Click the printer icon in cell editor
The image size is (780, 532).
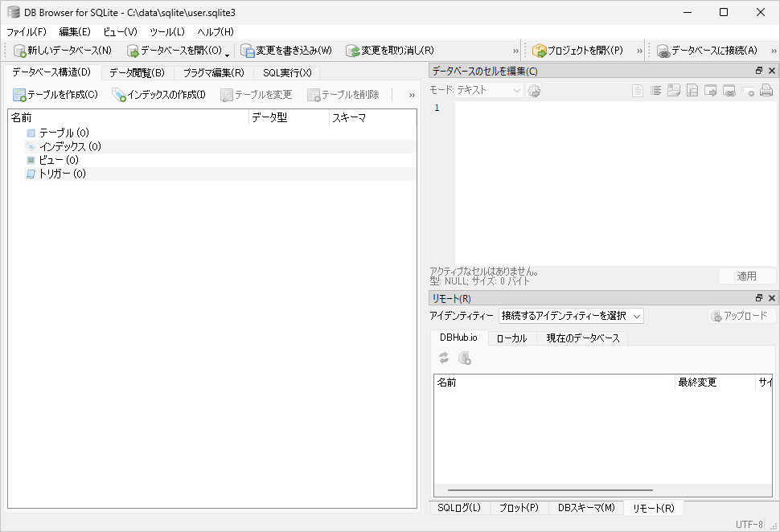(x=766, y=91)
